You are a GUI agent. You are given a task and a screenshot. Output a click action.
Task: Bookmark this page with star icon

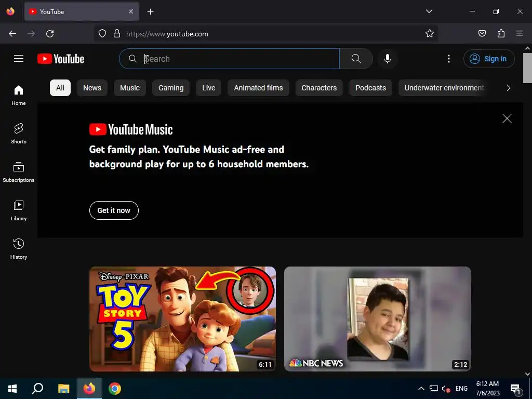tap(430, 34)
